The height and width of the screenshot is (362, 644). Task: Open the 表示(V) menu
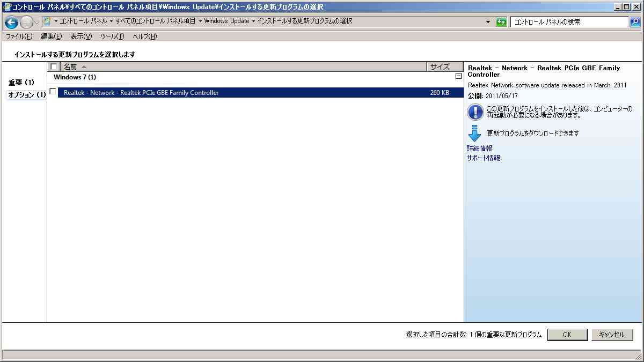[81, 36]
